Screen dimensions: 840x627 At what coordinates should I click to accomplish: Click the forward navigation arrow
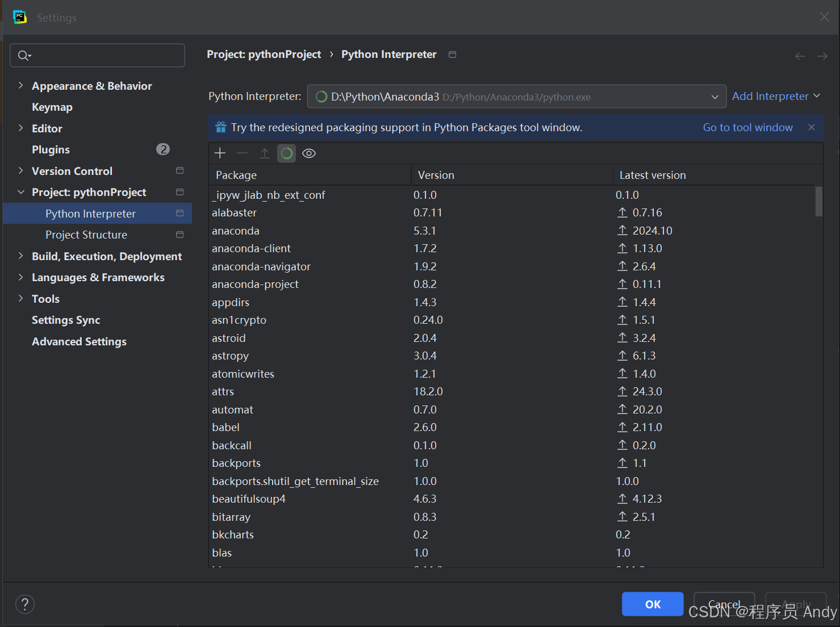click(822, 56)
